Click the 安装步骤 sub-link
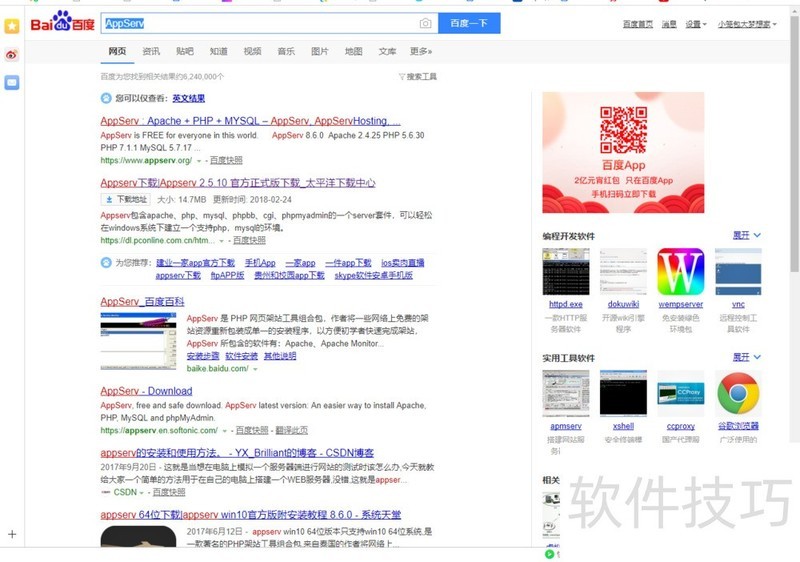The height and width of the screenshot is (562, 800). [203, 356]
